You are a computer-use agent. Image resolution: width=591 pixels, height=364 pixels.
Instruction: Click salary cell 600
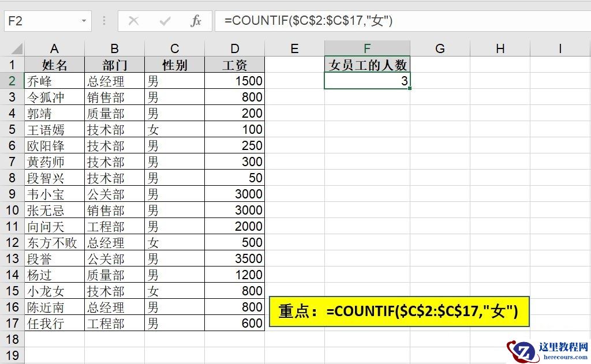tap(235, 323)
